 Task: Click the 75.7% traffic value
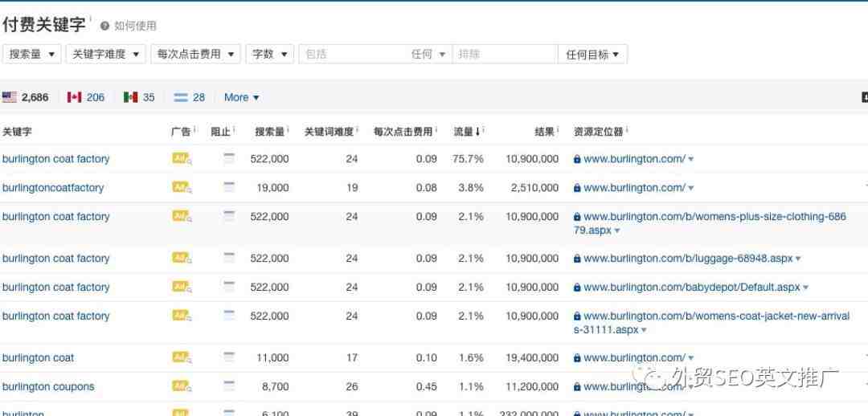pyautogui.click(x=468, y=159)
